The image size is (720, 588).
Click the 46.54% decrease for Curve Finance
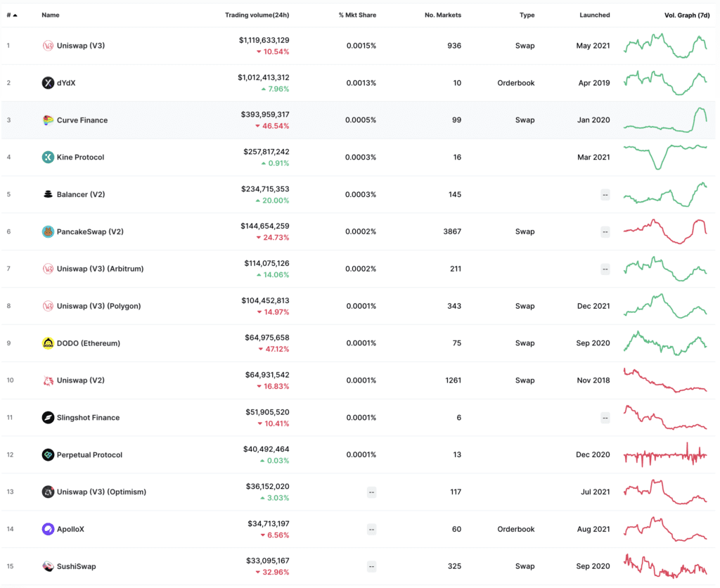tap(272, 126)
